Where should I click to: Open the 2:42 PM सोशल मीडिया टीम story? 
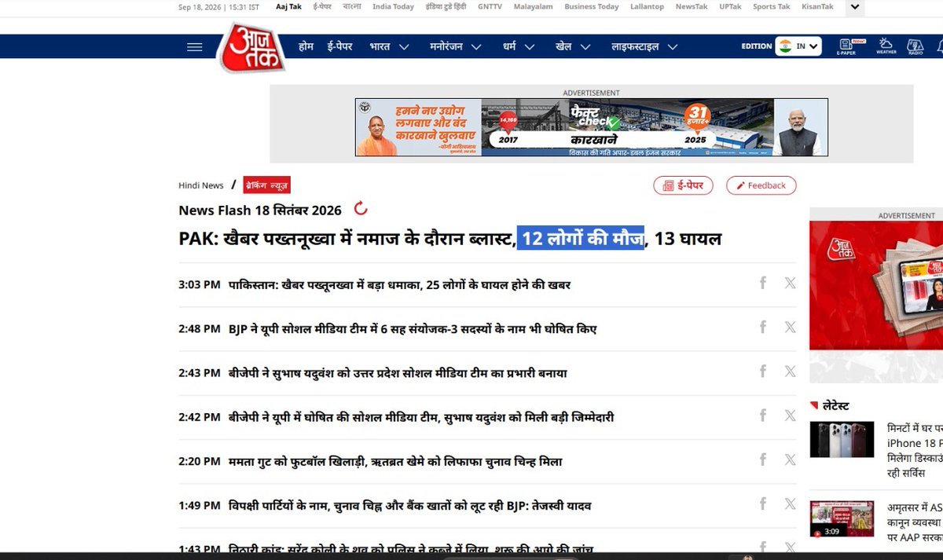click(x=421, y=417)
